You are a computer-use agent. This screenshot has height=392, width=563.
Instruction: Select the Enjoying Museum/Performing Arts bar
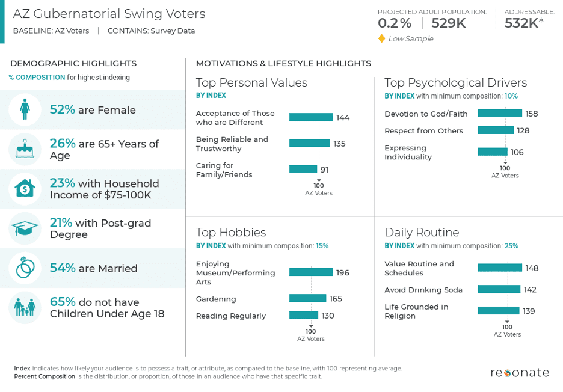[311, 272]
